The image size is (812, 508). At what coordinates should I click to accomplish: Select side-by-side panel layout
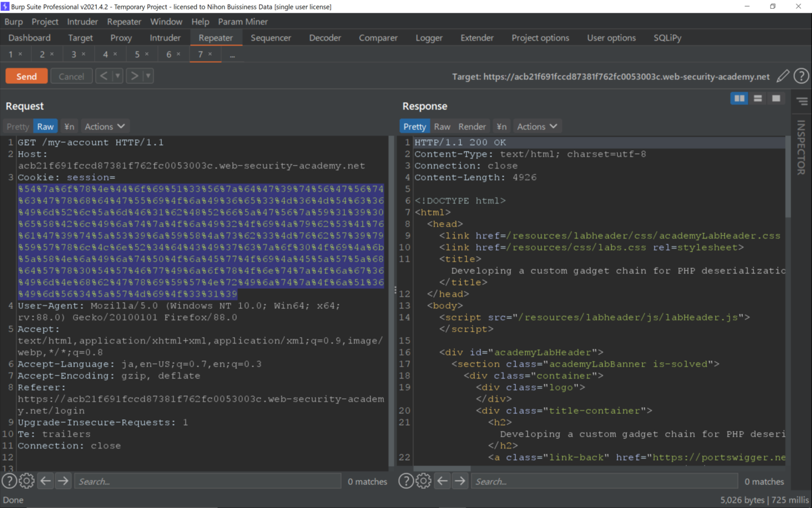(x=740, y=99)
